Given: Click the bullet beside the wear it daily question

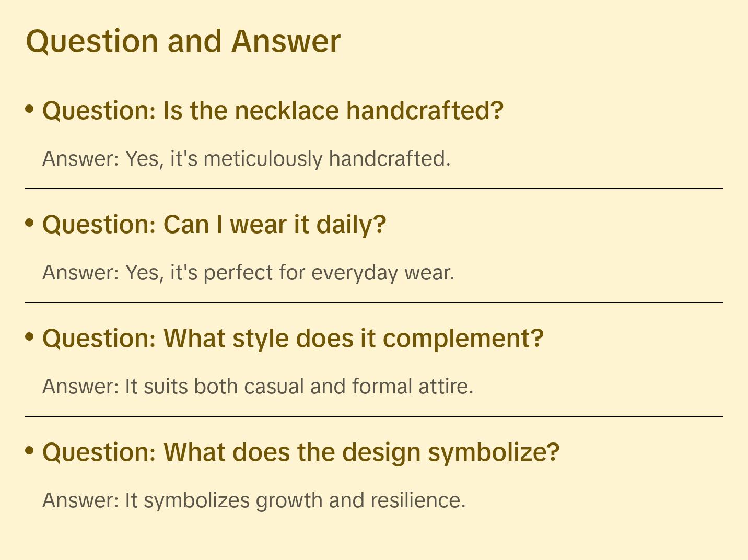Looking at the screenshot, I should click(30, 223).
